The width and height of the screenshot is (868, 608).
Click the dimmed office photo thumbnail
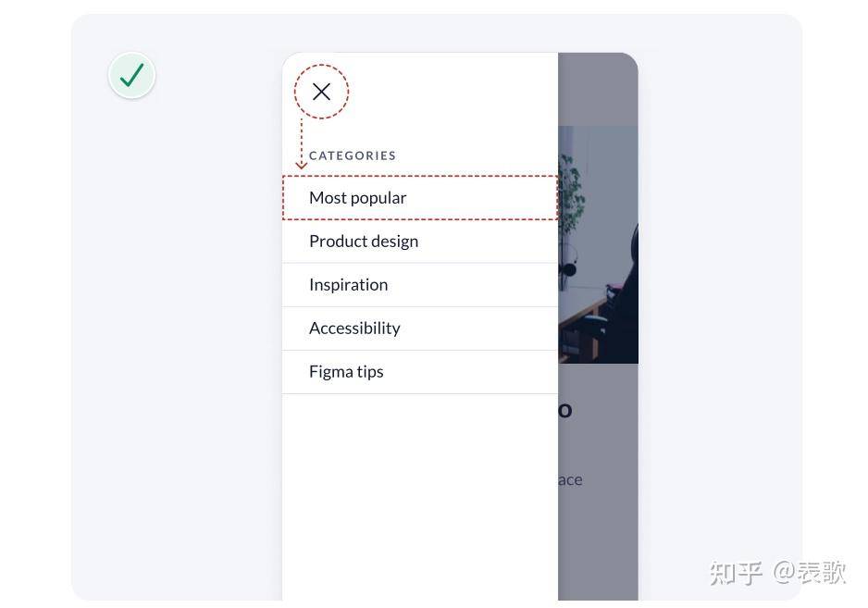tap(598, 244)
